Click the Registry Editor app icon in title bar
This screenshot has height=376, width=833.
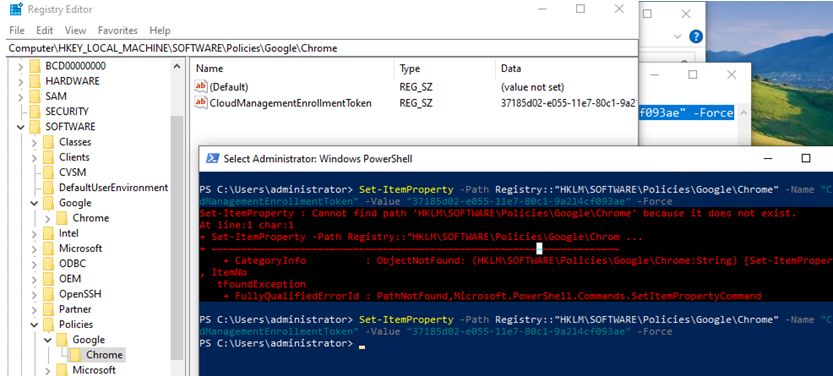tap(15, 9)
